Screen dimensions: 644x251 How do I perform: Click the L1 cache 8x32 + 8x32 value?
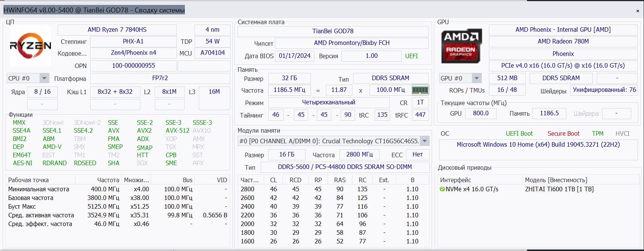[115, 92]
